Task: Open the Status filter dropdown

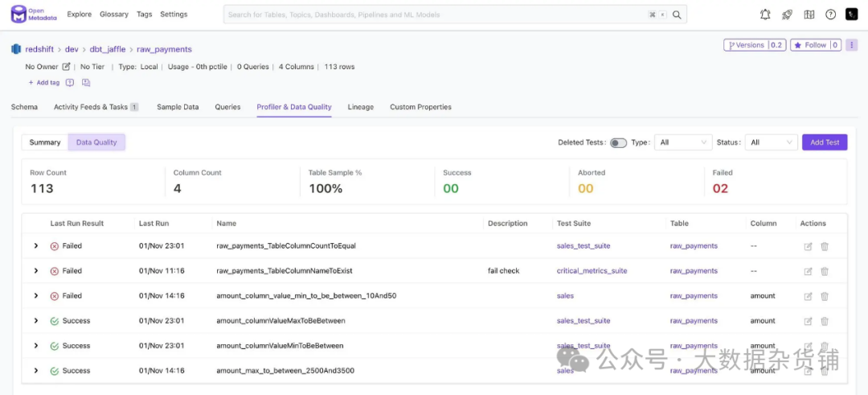Action: click(x=771, y=142)
